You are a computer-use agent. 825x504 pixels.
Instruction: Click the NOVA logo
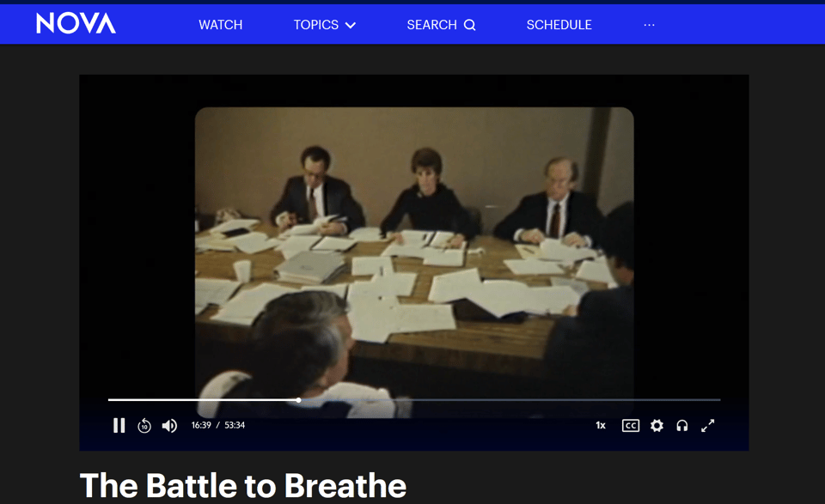click(x=76, y=24)
